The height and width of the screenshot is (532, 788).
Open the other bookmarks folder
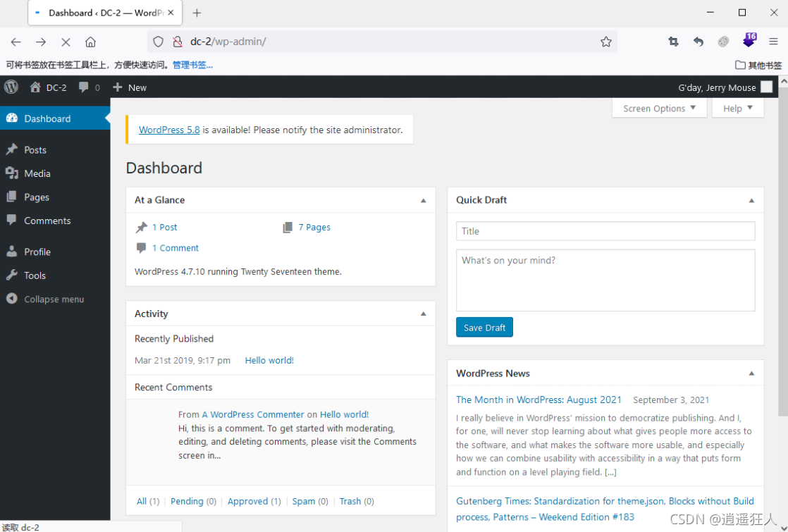(758, 65)
